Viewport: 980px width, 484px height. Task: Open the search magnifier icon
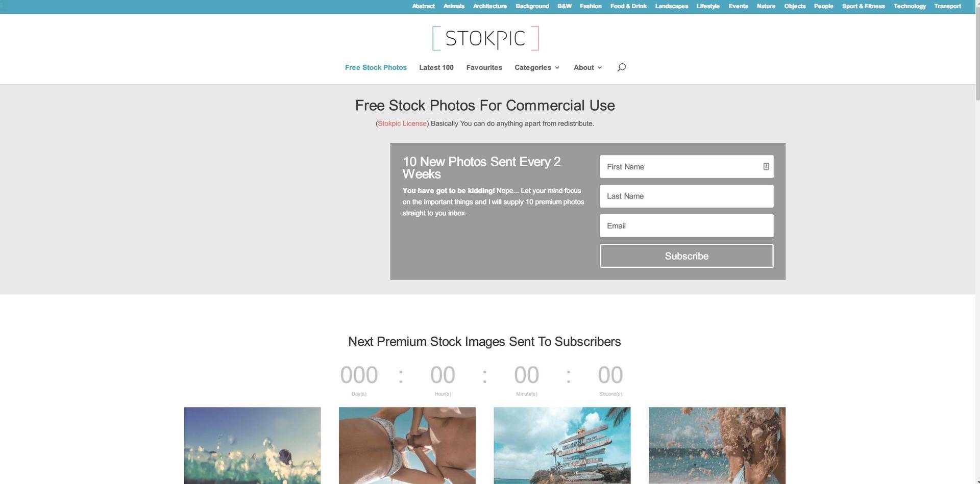(621, 67)
